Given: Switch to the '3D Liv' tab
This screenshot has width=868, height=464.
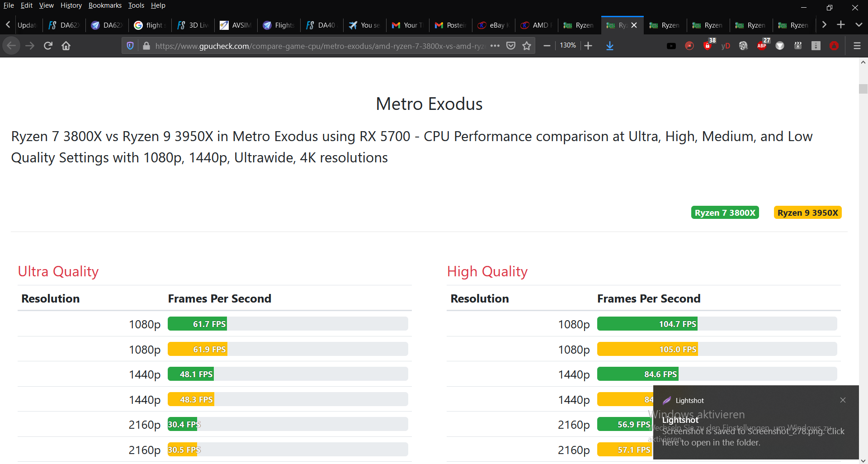Looking at the screenshot, I should (193, 25).
